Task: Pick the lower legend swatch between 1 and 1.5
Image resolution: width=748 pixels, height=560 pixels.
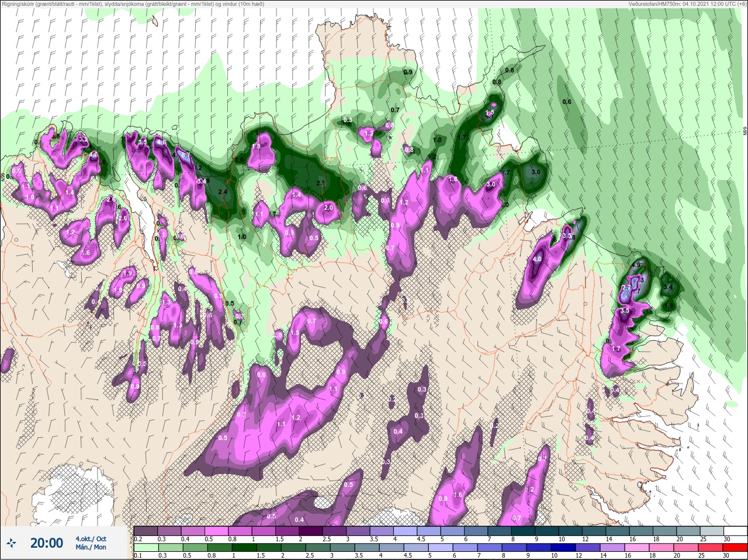Action: [x=244, y=547]
